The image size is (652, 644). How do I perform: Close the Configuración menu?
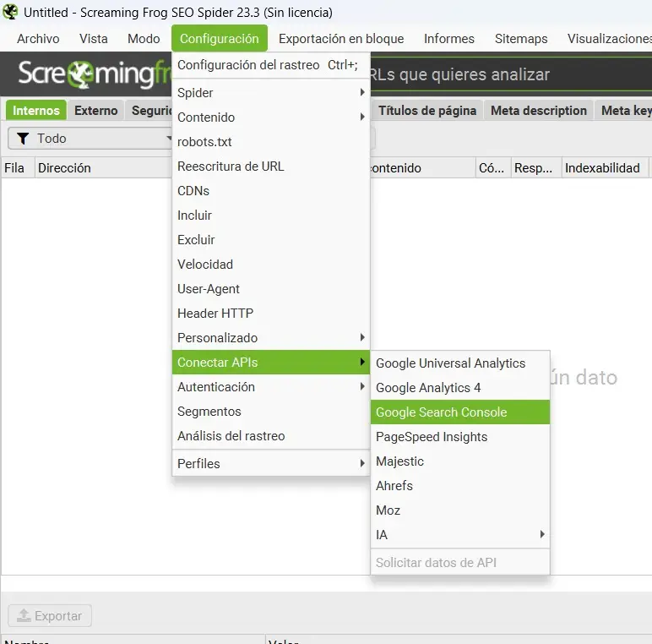(x=219, y=39)
